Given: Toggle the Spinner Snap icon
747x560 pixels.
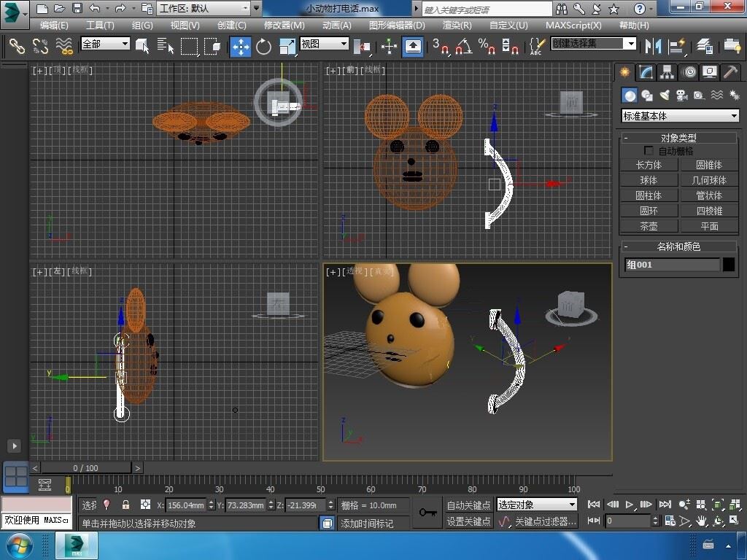Looking at the screenshot, I should pyautogui.click(x=510, y=46).
